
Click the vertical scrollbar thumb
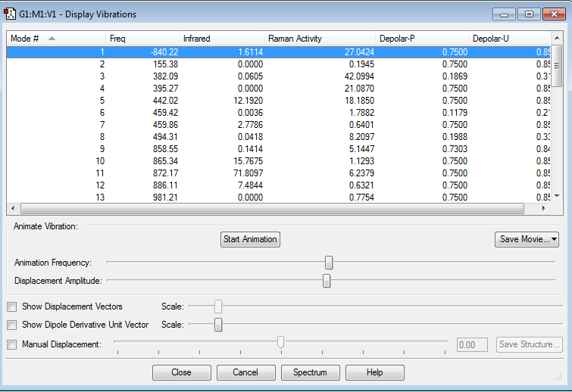click(x=557, y=66)
